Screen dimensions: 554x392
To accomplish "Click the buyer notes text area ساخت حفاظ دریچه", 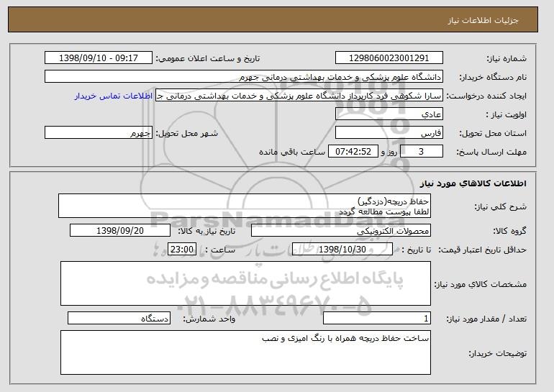I will [x=245, y=352].
